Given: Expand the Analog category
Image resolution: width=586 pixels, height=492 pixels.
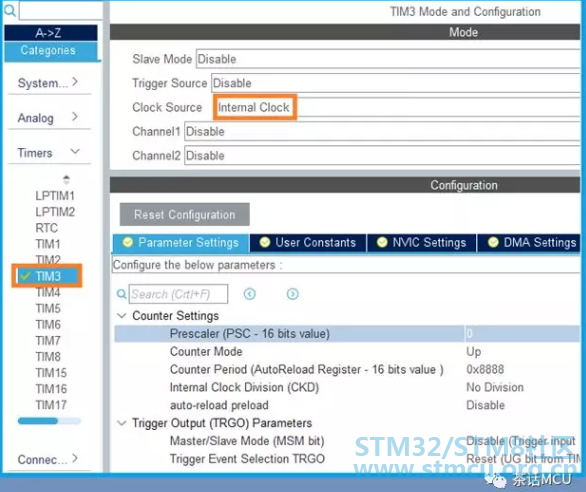Looking at the screenshot, I should (x=49, y=117).
